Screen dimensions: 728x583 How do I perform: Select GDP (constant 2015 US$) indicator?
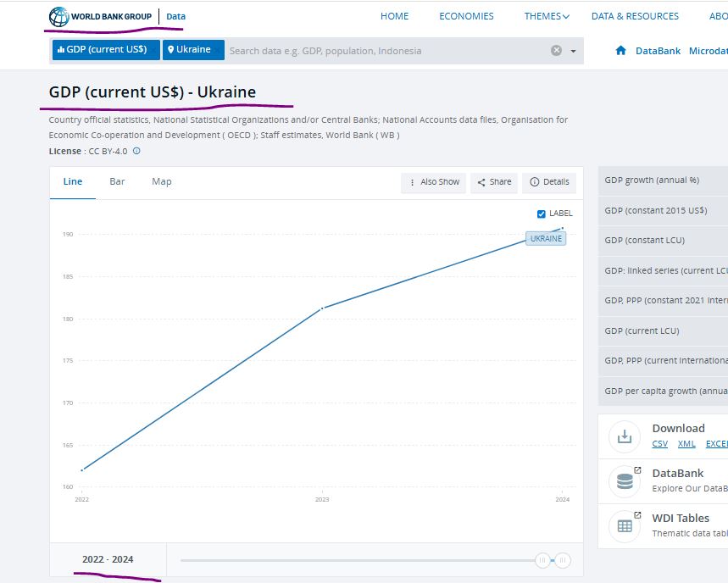click(663, 211)
